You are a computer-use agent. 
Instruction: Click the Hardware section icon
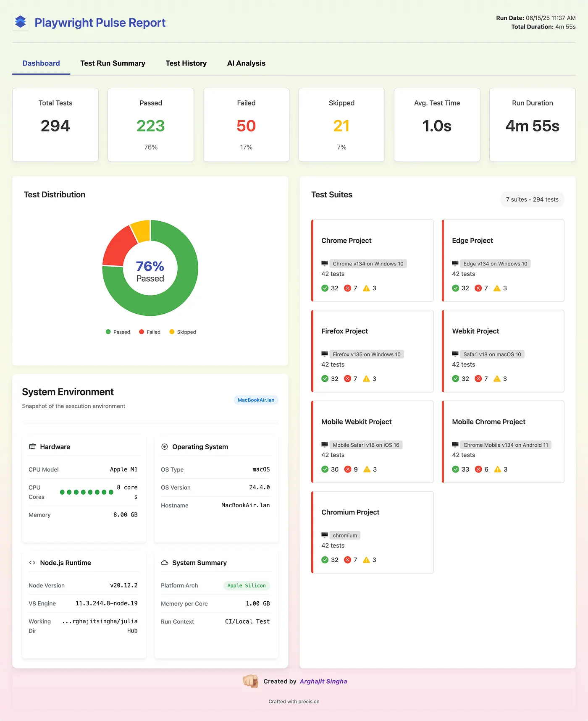32,446
